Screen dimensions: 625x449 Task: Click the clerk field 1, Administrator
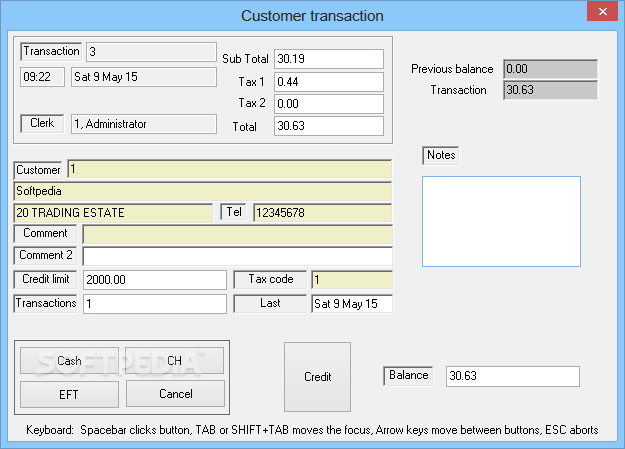tap(144, 124)
